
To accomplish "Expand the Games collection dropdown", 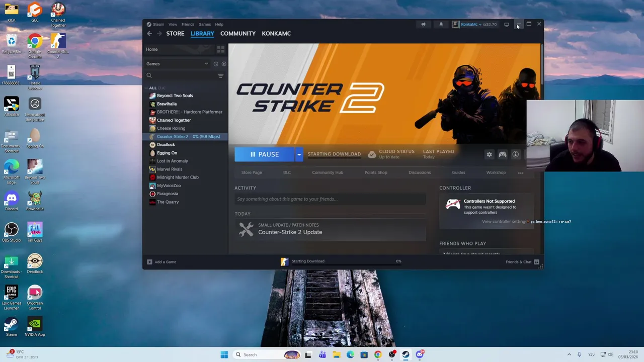I will (206, 64).
